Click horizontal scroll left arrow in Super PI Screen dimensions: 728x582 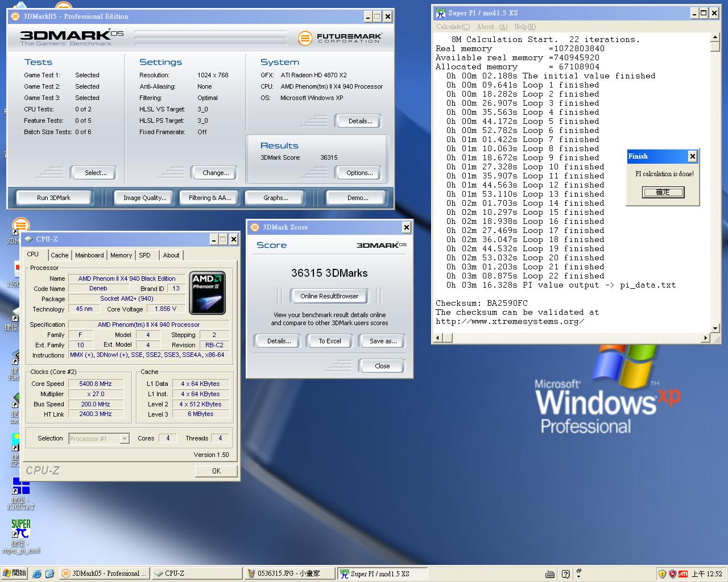pos(438,338)
